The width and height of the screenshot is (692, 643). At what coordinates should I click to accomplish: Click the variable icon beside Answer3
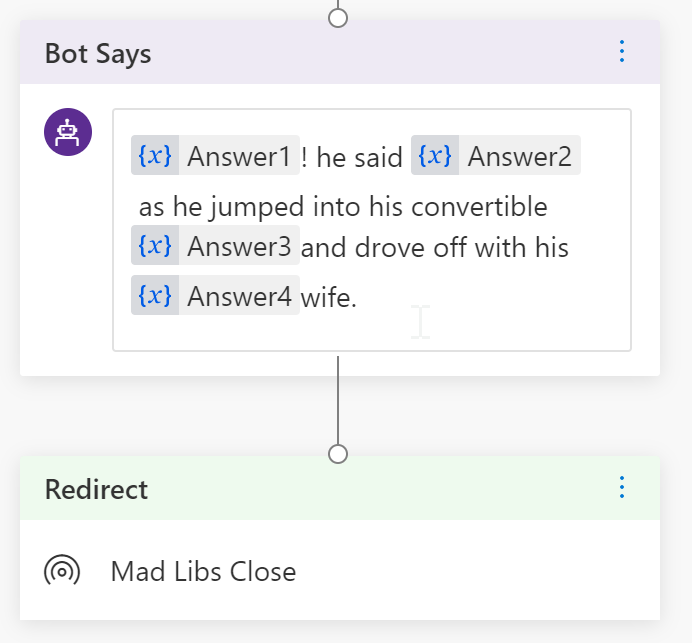pyautogui.click(x=155, y=246)
